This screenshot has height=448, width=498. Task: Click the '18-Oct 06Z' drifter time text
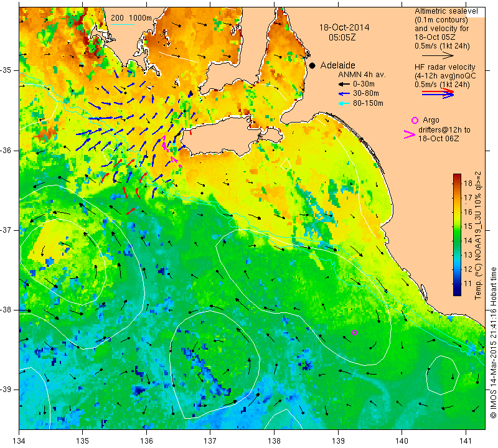click(438, 138)
